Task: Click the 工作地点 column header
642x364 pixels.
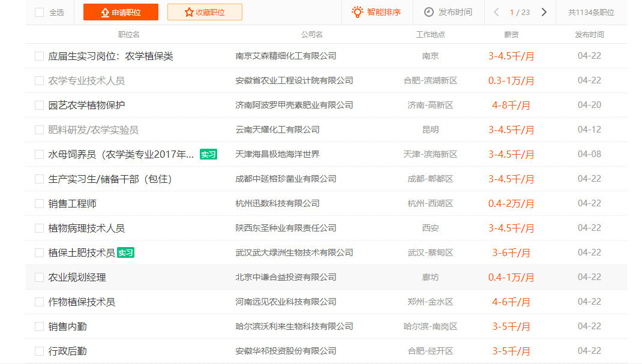Action: coord(430,35)
